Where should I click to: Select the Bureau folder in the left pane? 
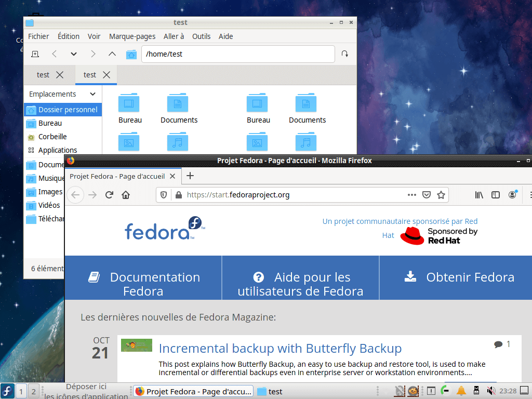point(130,109)
